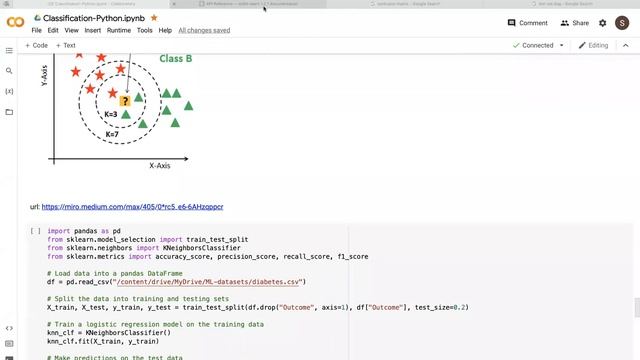Open the Help menu
The height and width of the screenshot is (360, 640).
165,30
